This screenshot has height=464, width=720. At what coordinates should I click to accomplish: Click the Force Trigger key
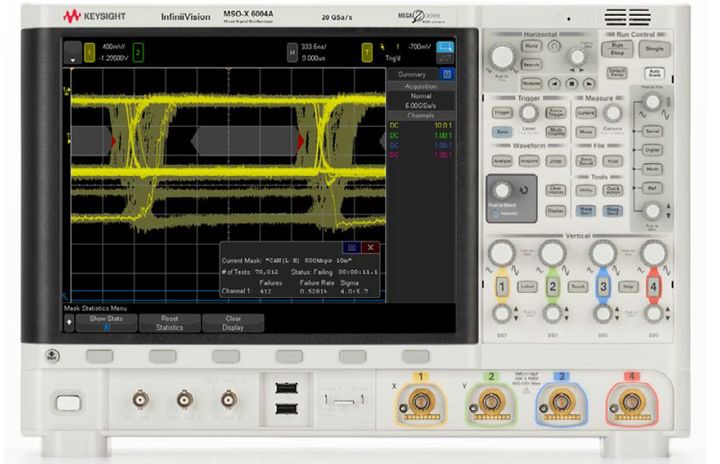click(556, 113)
